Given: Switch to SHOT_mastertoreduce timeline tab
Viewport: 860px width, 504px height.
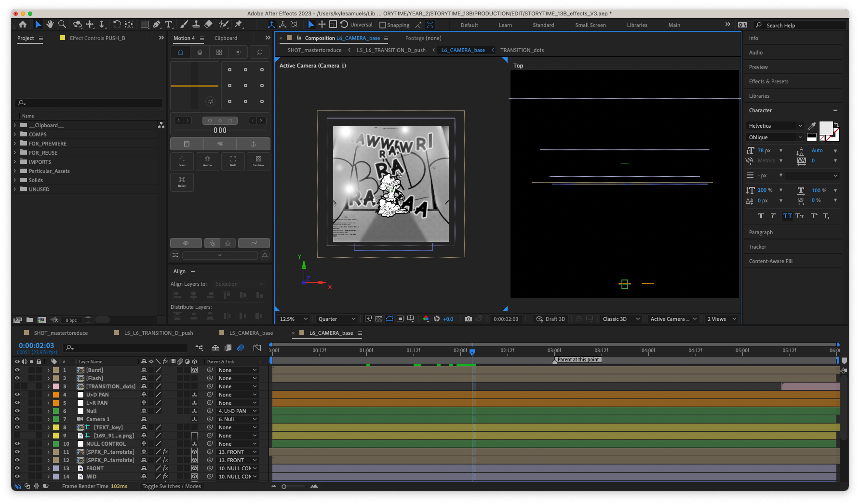Looking at the screenshot, I should 61,333.
